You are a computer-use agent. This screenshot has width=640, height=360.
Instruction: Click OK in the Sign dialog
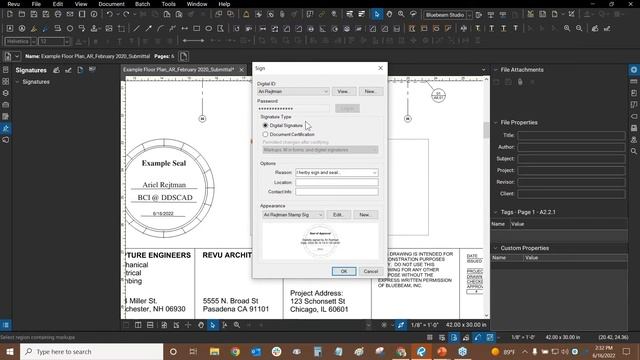point(344,271)
